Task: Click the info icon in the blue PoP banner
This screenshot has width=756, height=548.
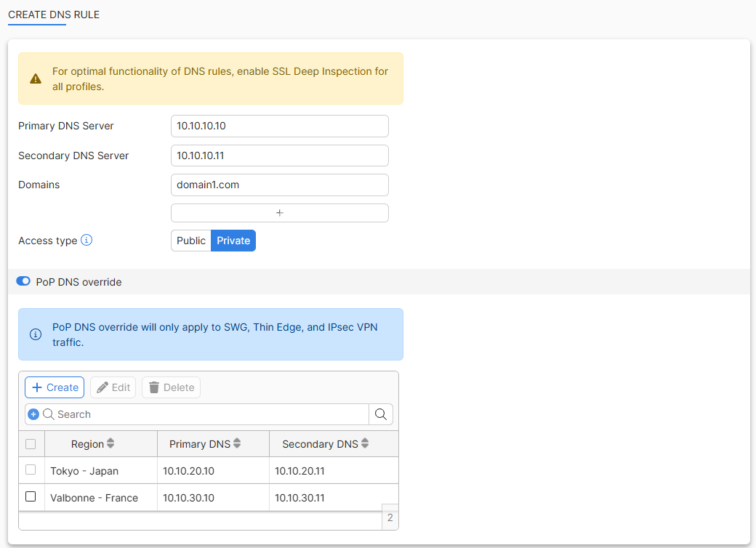Action: [x=35, y=334]
